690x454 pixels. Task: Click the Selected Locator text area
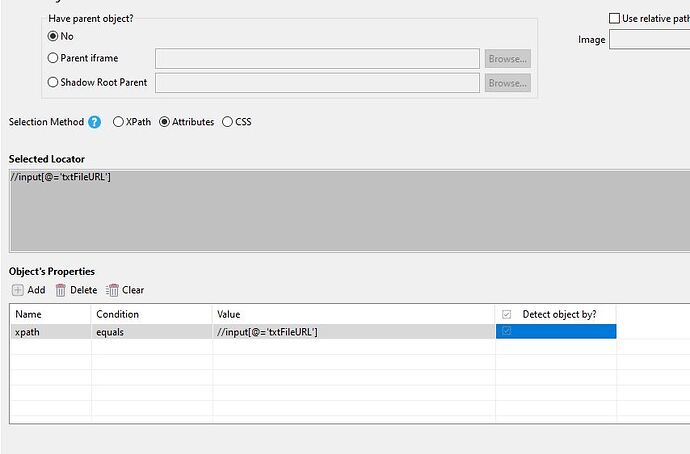(x=349, y=211)
